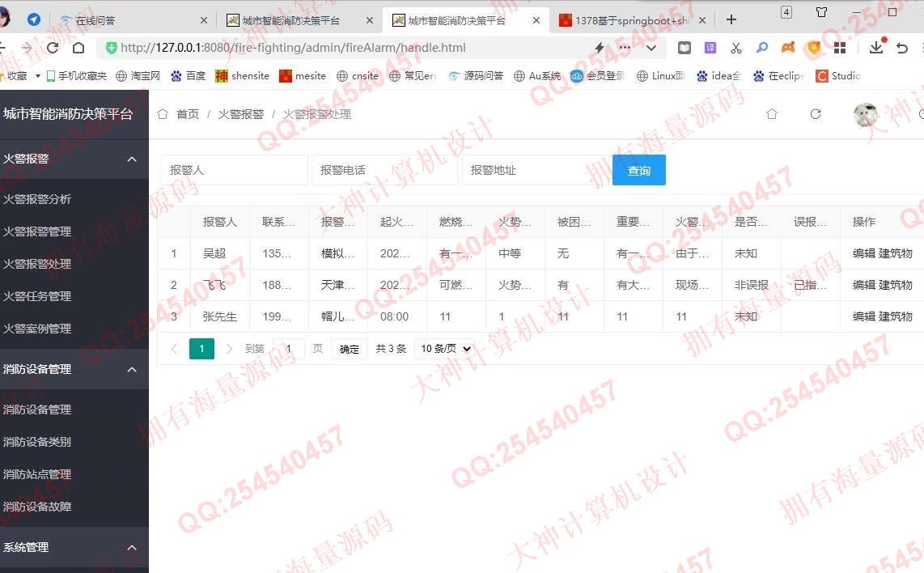Click 编辑 in the 张先生 row
Screen dimensions: 924x573
pyautogui.click(x=864, y=316)
